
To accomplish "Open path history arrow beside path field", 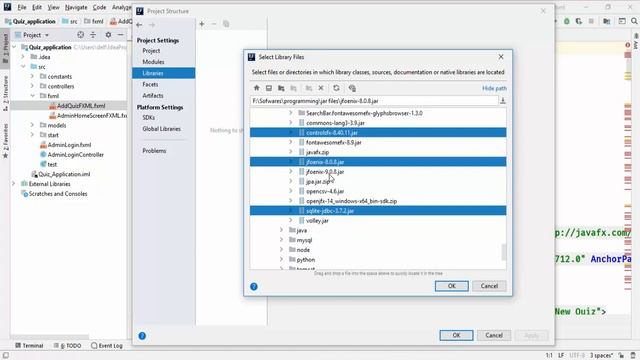I will tap(503, 101).
